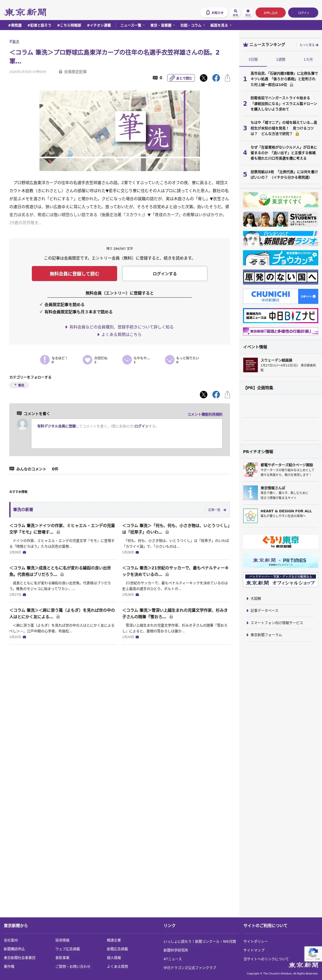Click the comment count bubble icon

click(155, 78)
